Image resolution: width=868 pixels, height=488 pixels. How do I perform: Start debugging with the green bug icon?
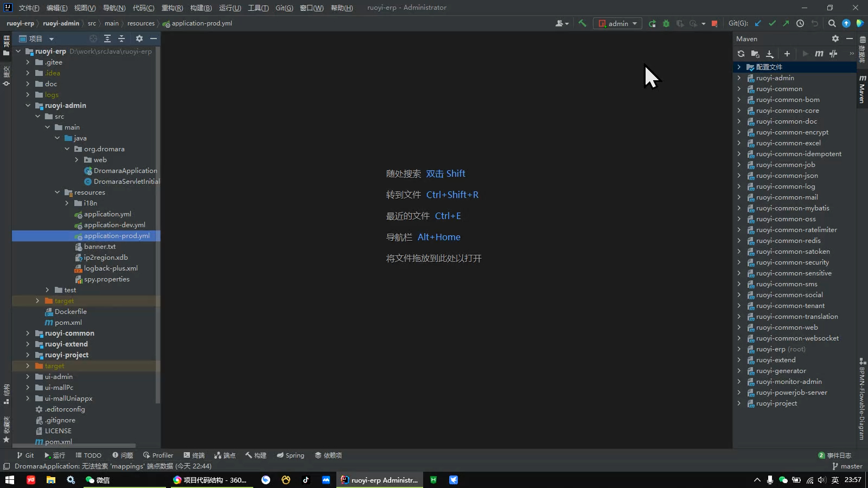click(x=666, y=23)
